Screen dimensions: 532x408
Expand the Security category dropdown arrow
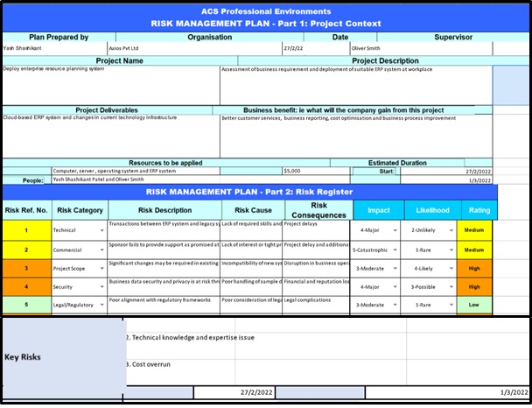pyautogui.click(x=101, y=287)
